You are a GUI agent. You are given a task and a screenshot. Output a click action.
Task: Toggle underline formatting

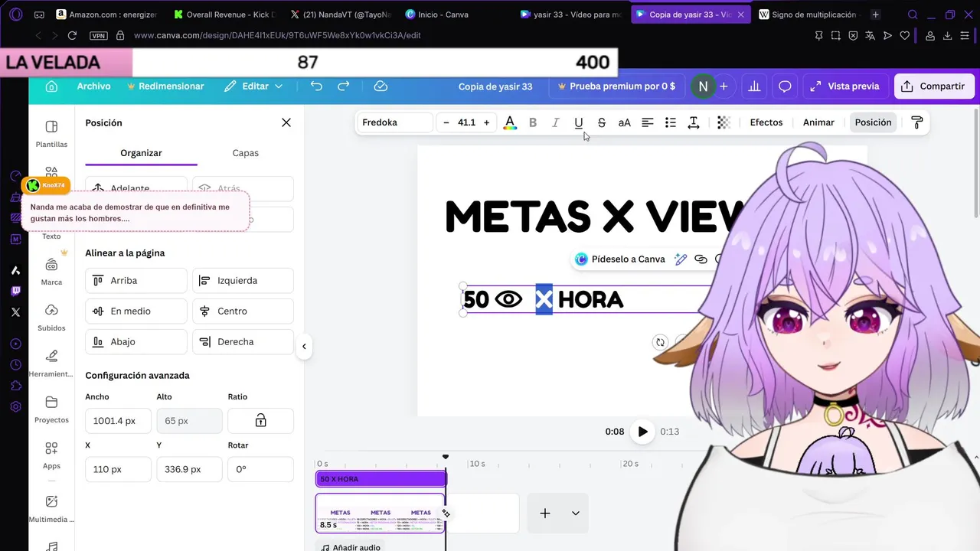pyautogui.click(x=579, y=122)
